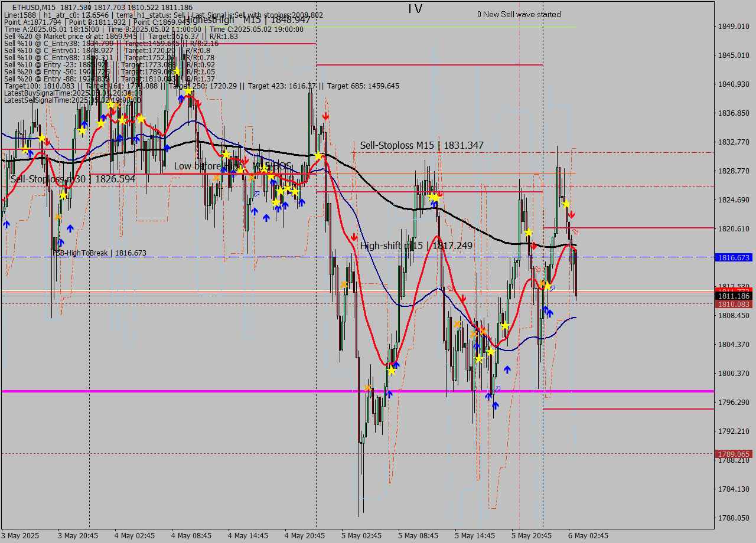Click the red down arrow below the Sell-Stoploss label

coord(326,116)
